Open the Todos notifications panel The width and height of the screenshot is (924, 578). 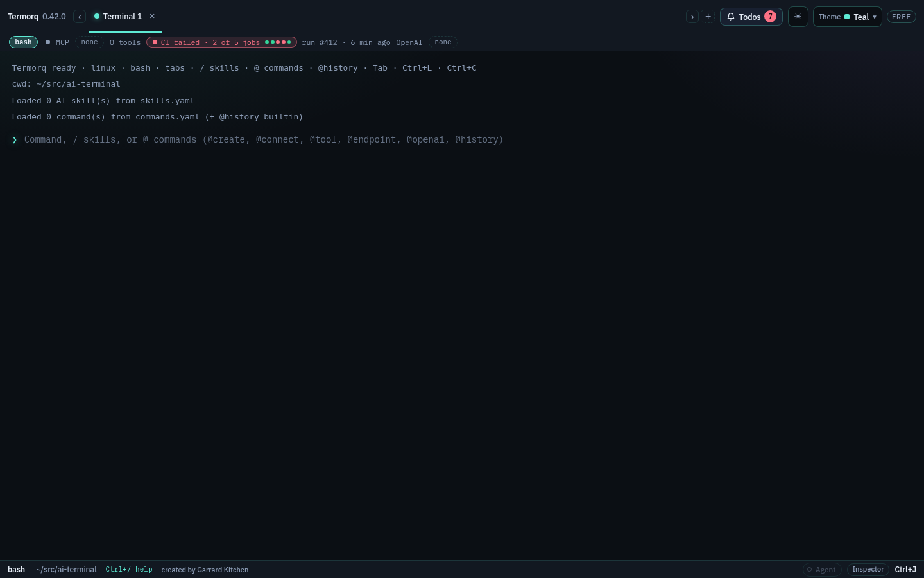tap(751, 17)
